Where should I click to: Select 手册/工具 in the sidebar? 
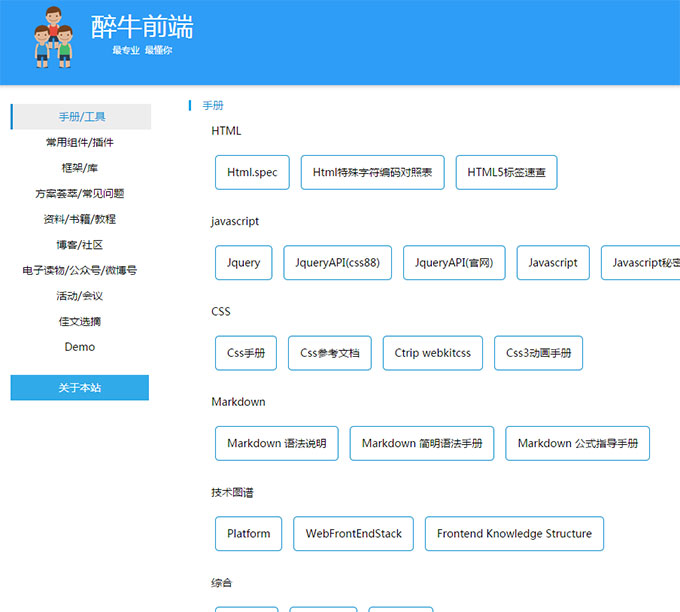coord(81,117)
